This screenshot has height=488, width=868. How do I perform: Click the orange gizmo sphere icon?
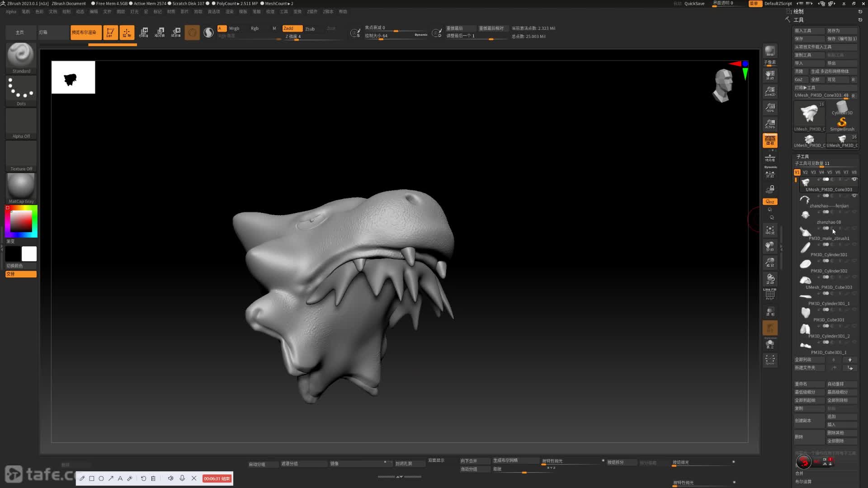click(192, 32)
